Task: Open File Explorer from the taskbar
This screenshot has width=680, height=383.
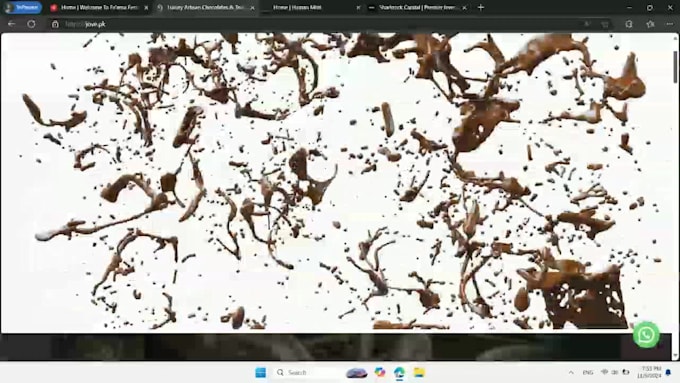Action: pyautogui.click(x=418, y=372)
